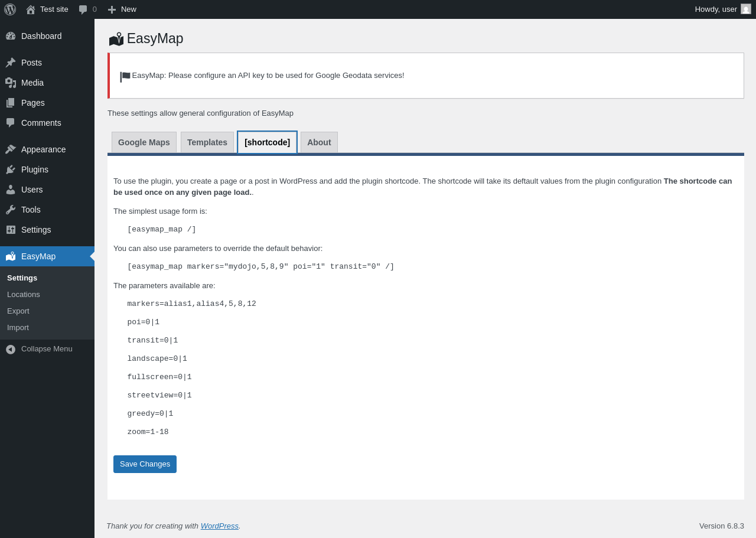Open the Locations submenu item
Image resolution: width=756 pixels, height=538 pixels.
24,294
